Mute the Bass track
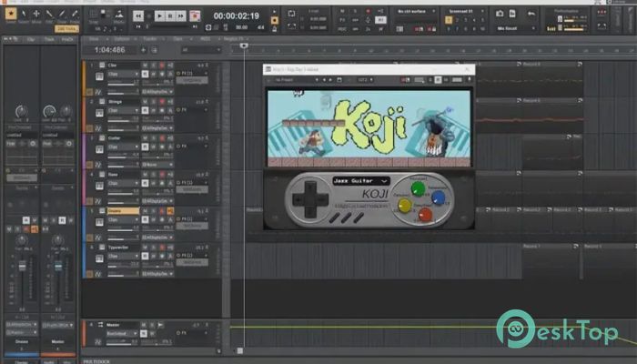Viewport: 637px width, 364px height. coord(145,175)
